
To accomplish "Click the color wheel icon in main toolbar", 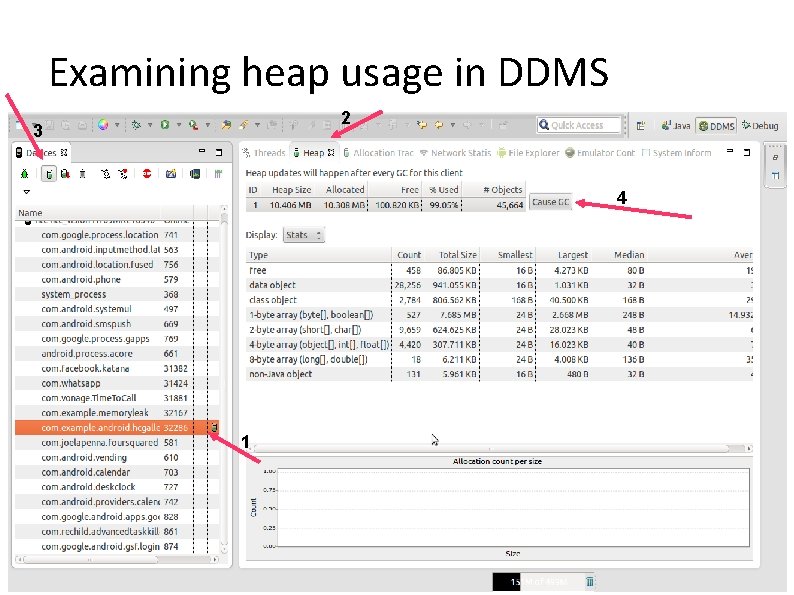I will pyautogui.click(x=103, y=125).
